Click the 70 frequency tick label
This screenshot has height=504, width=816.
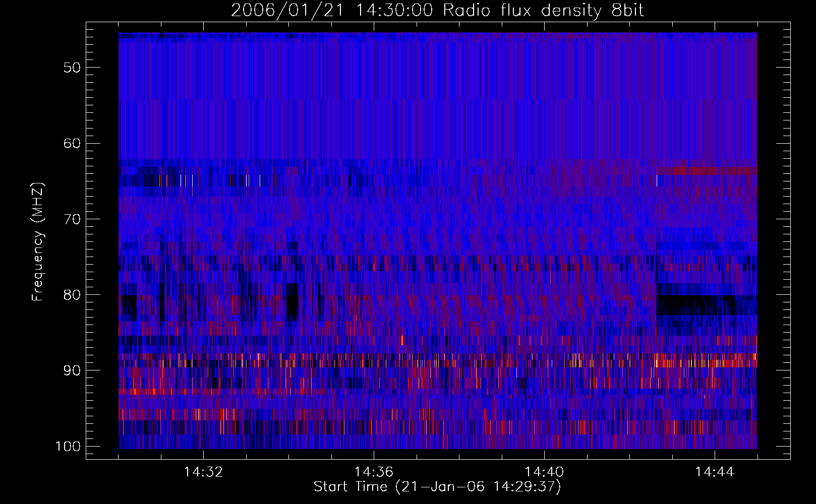[72, 219]
